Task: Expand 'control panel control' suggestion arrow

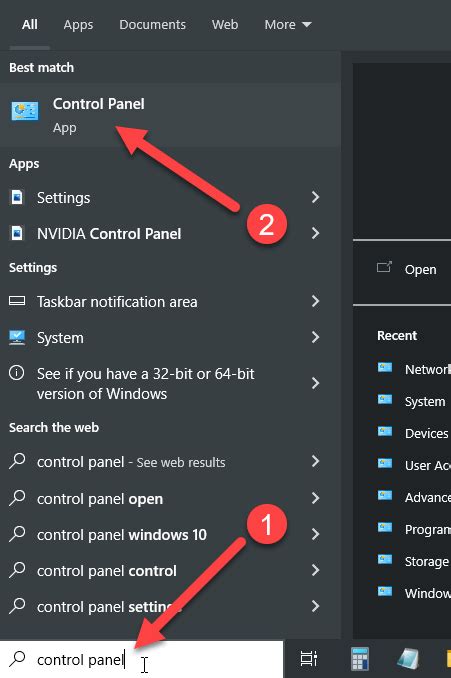Action: click(x=316, y=570)
